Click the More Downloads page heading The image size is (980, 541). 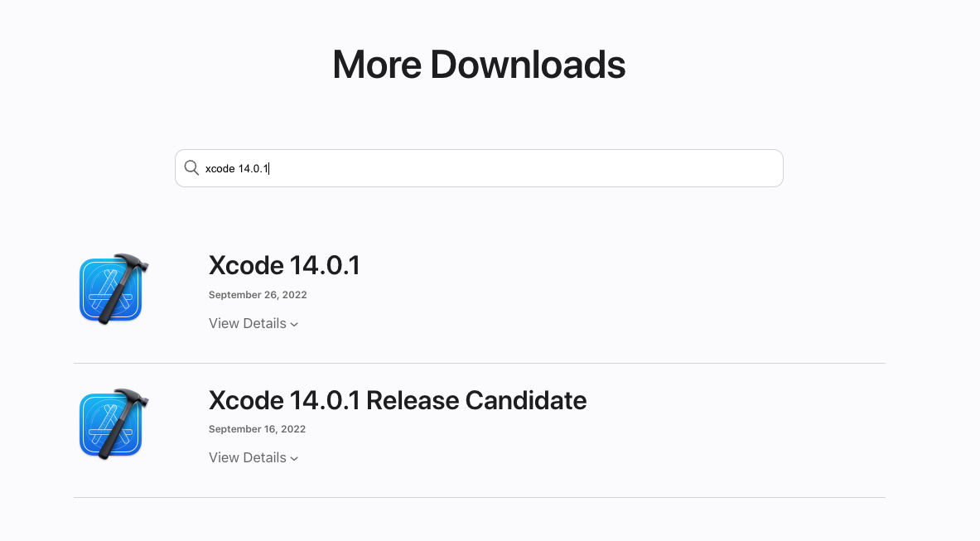[x=479, y=65]
